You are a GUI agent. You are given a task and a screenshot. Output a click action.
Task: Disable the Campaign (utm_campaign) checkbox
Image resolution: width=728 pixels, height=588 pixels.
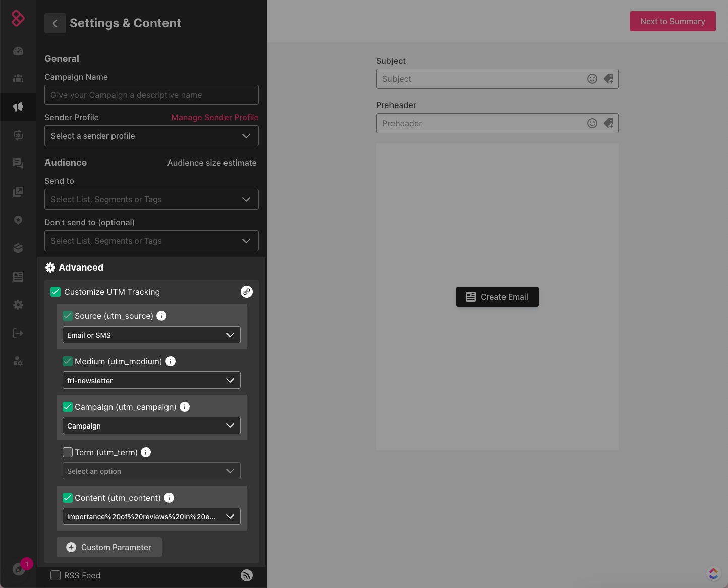click(x=68, y=407)
